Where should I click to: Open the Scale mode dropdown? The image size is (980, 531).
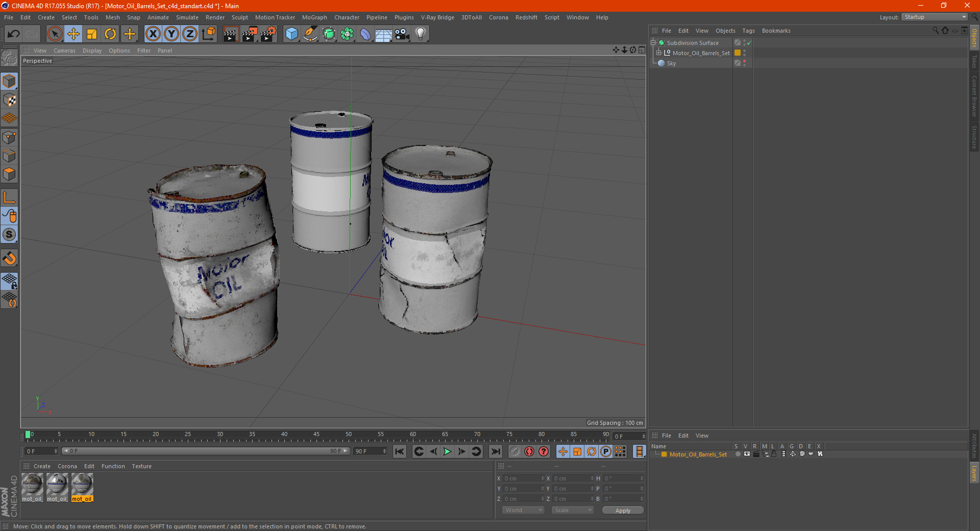[573, 510]
